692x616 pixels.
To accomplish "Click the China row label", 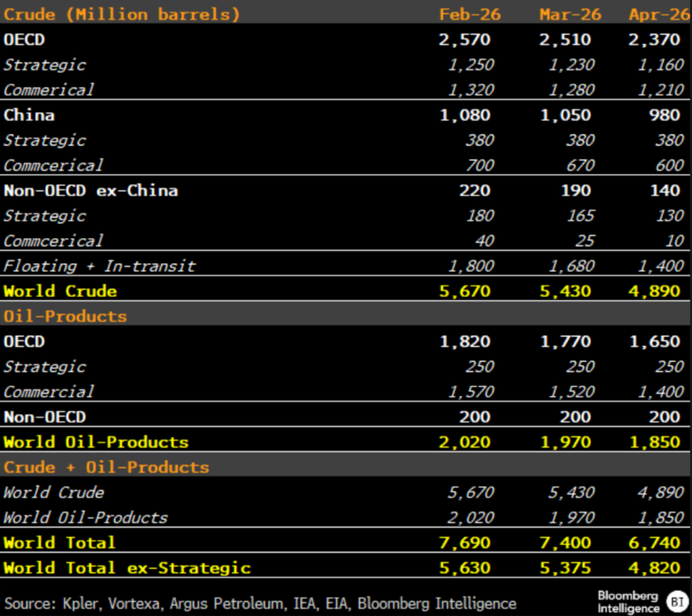I will 29,115.
